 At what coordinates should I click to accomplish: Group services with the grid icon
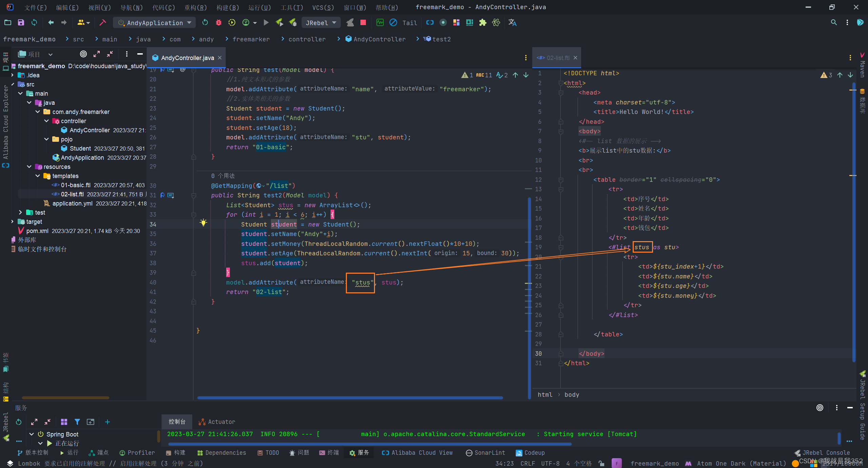[64, 422]
